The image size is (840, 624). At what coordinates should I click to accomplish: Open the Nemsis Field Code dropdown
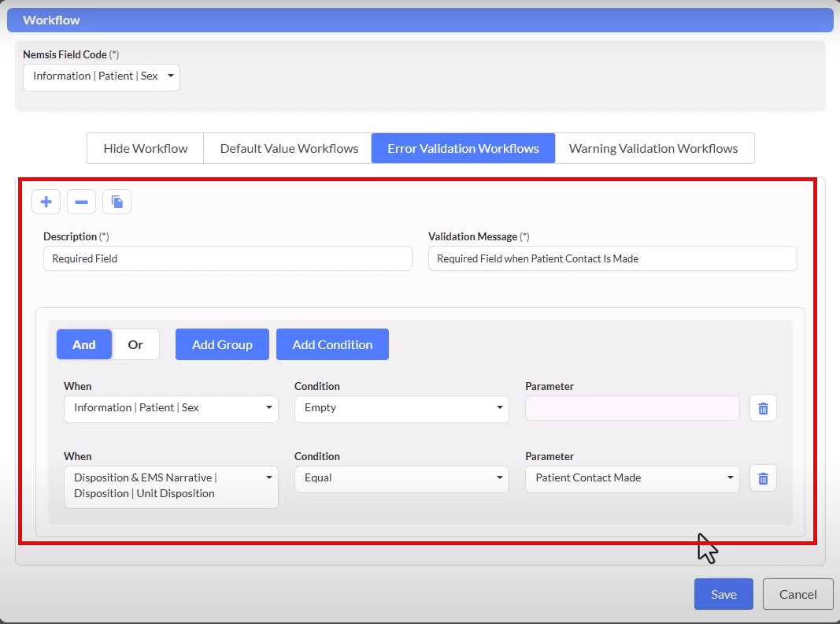click(102, 76)
